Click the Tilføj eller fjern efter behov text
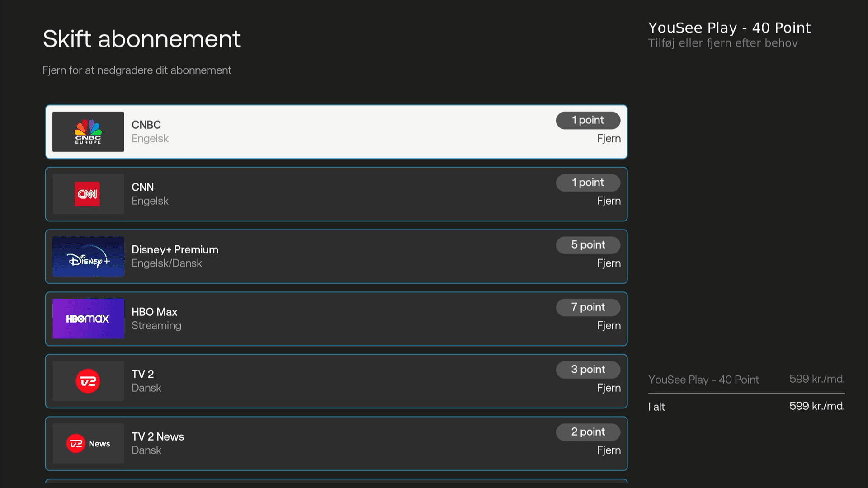Screen dimensions: 868x488 (722, 43)
